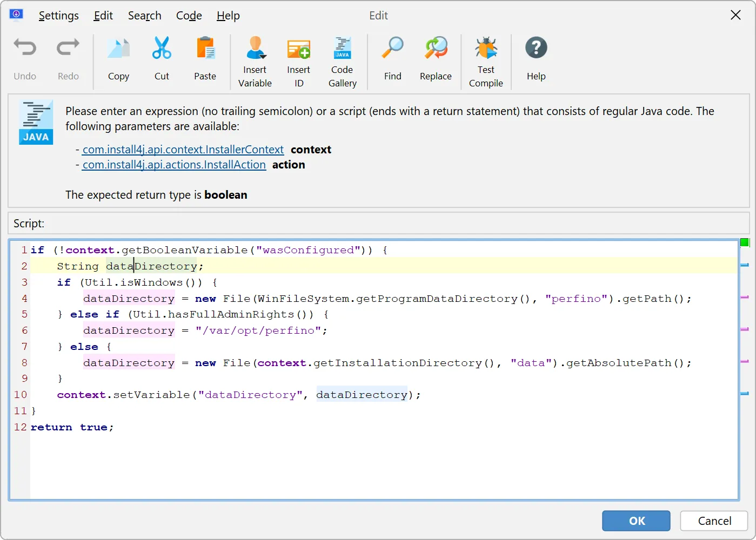
Task: Click line 2 blue marker in error stripe
Action: pyautogui.click(x=745, y=265)
